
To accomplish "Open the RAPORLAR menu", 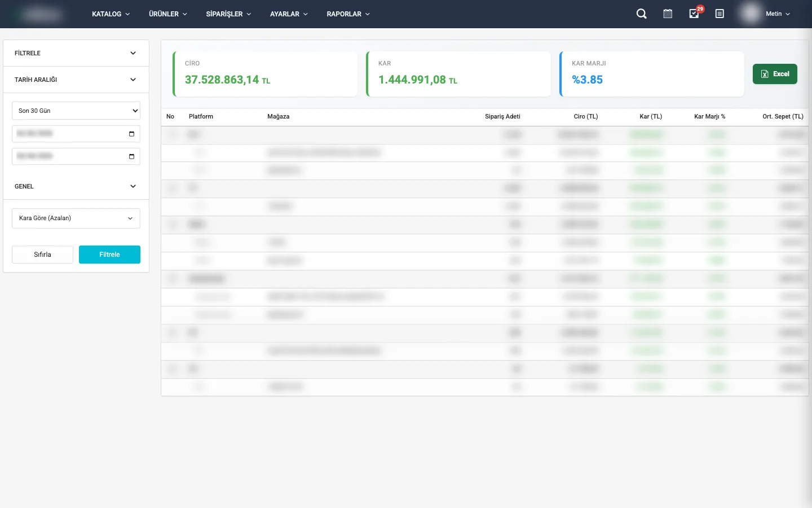I will click(348, 14).
